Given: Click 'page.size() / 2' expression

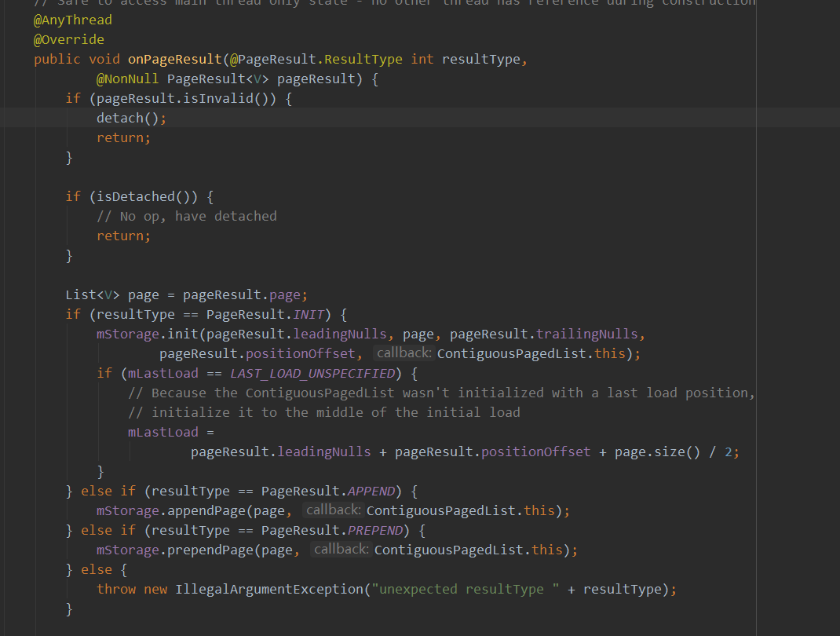Looking at the screenshot, I should [x=674, y=452].
